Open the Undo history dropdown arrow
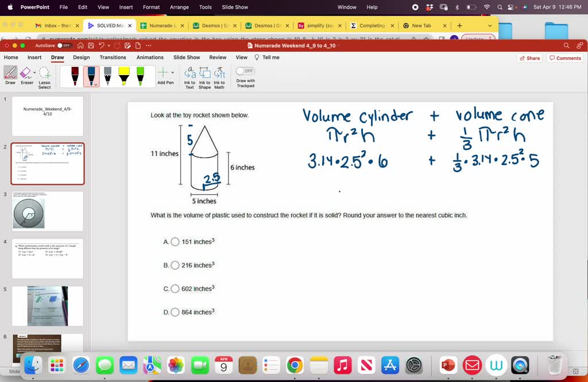This screenshot has height=382, width=588. tap(109, 45)
